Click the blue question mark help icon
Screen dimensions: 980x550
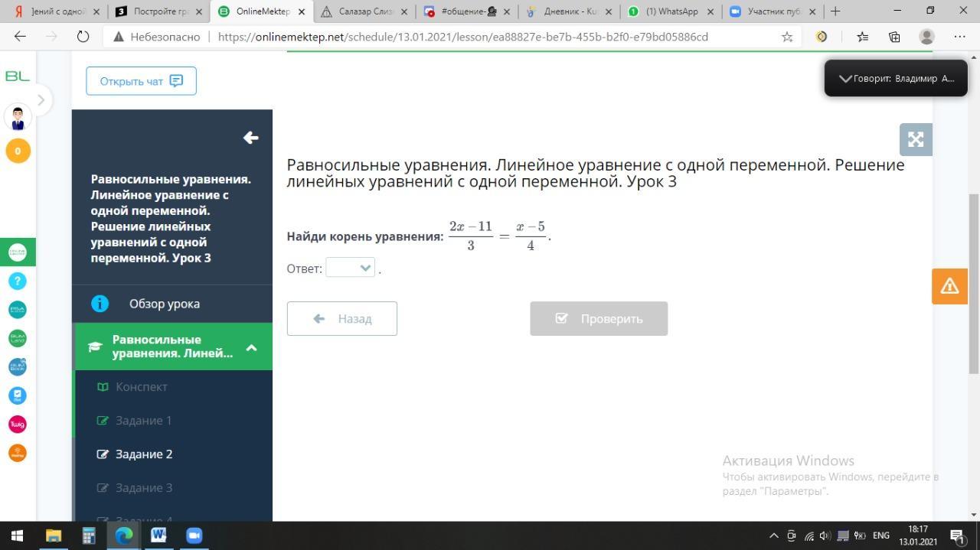tap(18, 281)
